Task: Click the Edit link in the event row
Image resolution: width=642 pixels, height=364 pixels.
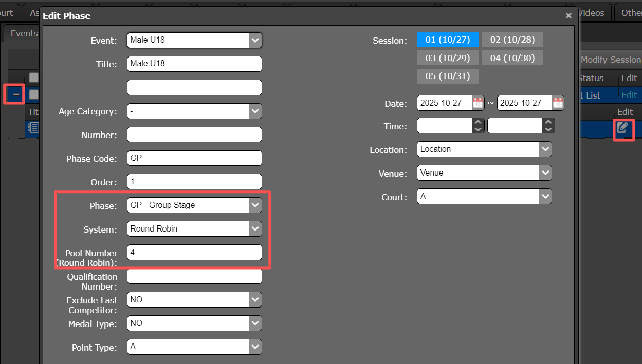Action: 629,95
